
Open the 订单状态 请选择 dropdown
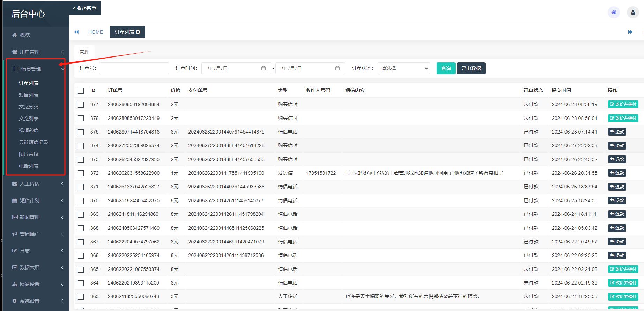coord(404,68)
